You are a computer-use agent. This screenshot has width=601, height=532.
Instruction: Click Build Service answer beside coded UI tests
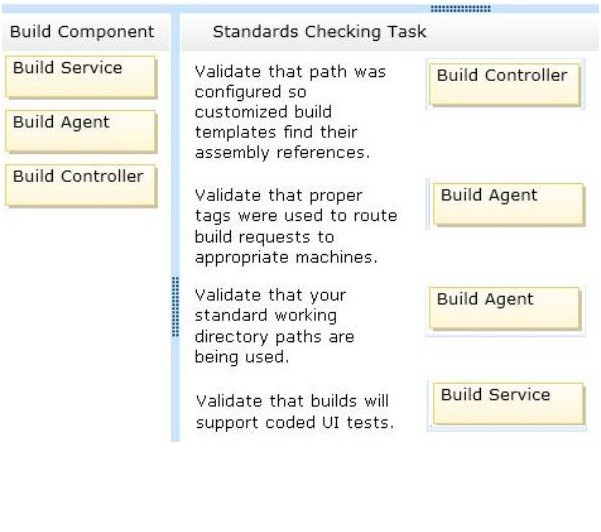click(508, 404)
